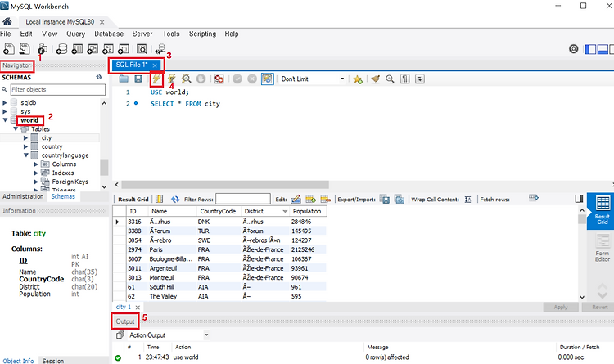Refresh the result grid icon

tap(175, 200)
